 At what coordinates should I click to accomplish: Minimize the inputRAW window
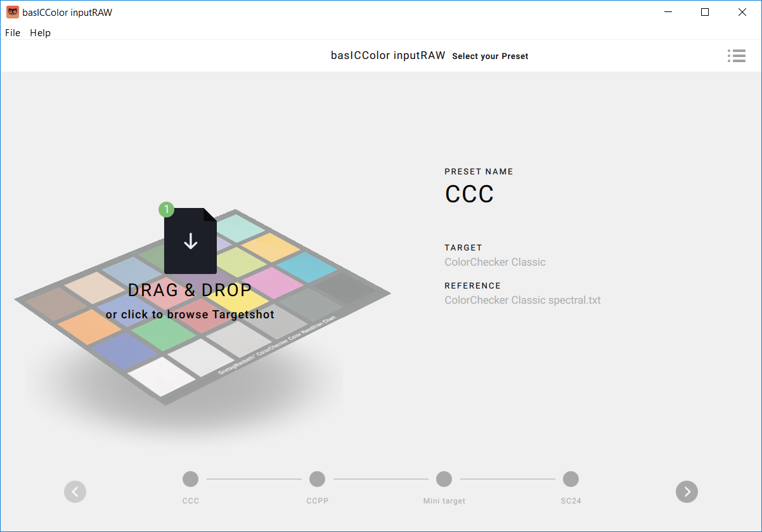(x=668, y=12)
